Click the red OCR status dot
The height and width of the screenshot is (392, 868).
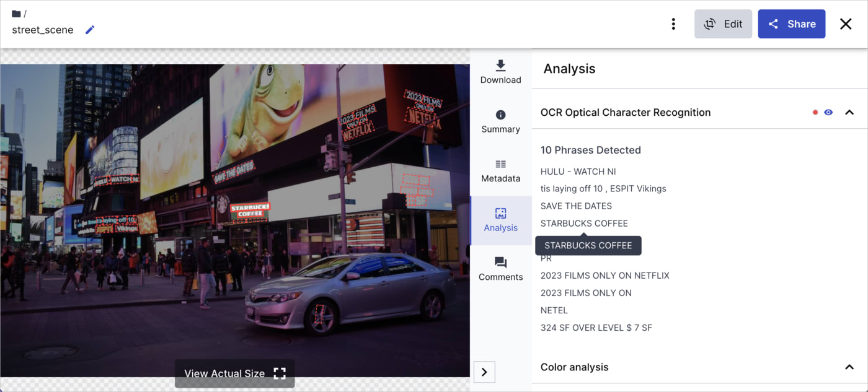[815, 113]
